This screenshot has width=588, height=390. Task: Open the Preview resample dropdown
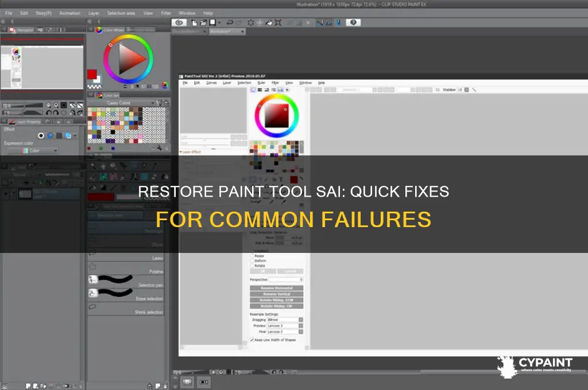click(301, 326)
